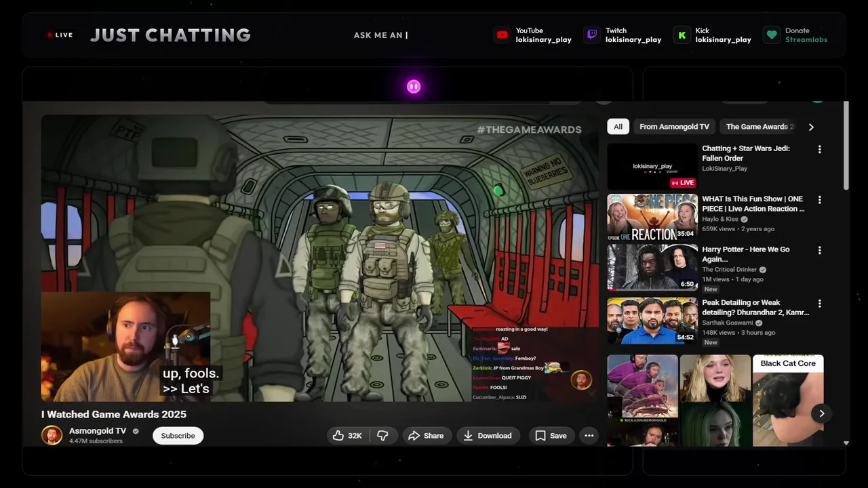Open Asmongold TV channel name link
Image resolution: width=868 pixels, height=488 pixels.
point(98,431)
